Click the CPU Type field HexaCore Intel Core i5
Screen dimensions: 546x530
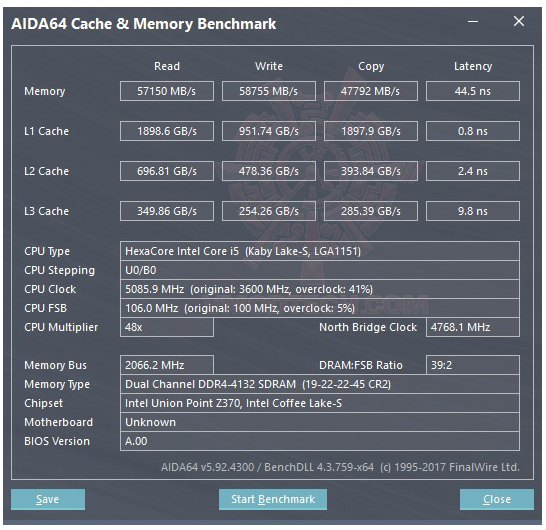pos(320,251)
